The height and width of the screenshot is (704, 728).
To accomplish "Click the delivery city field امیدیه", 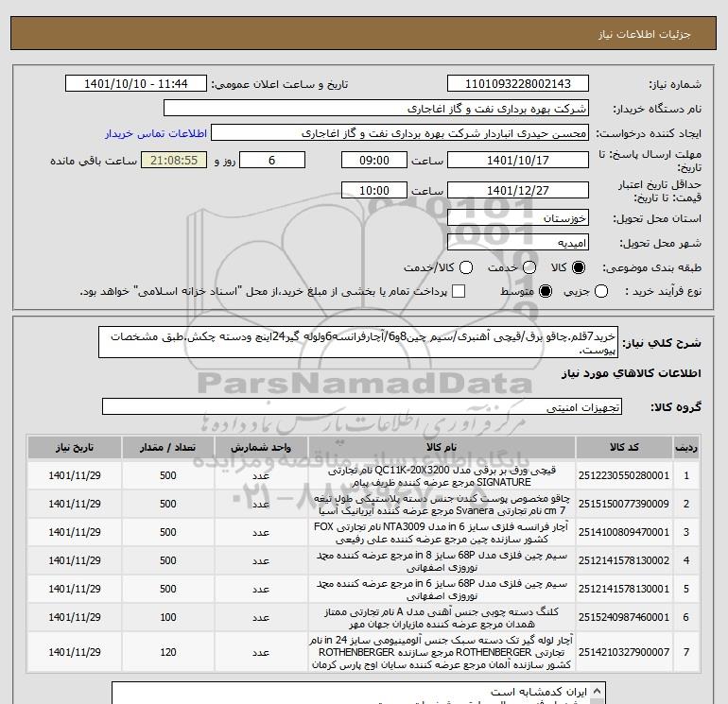I will pos(518,242).
